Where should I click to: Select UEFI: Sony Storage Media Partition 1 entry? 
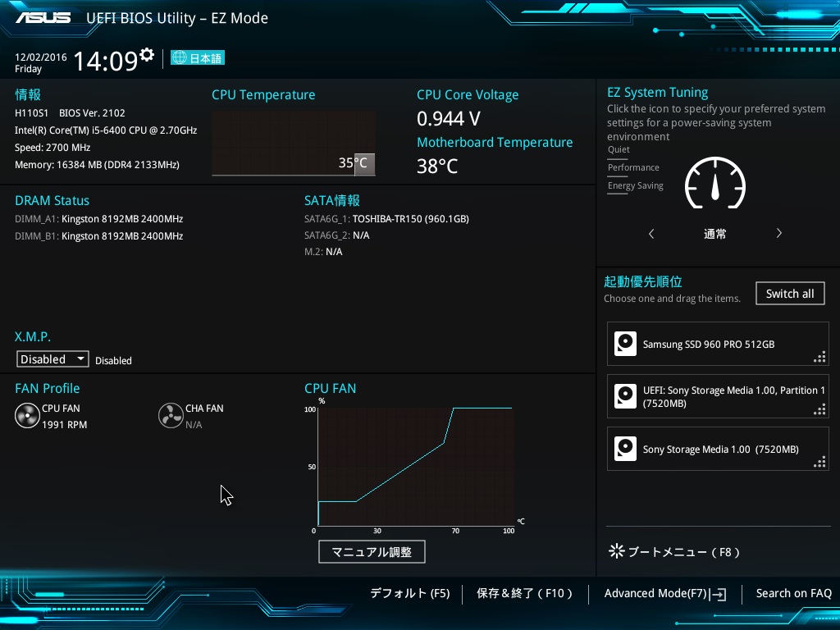[718, 396]
